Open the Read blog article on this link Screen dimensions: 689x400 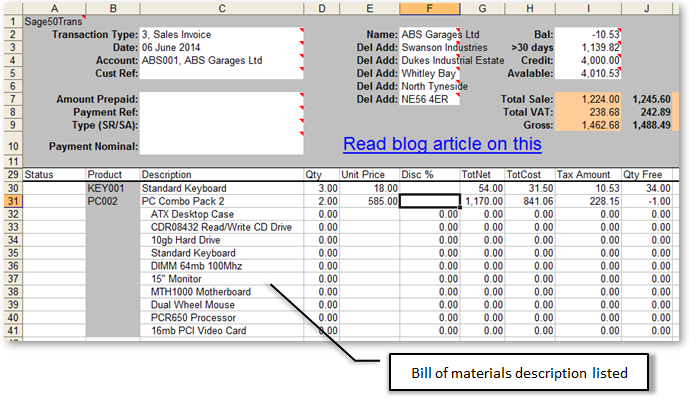[x=442, y=144]
